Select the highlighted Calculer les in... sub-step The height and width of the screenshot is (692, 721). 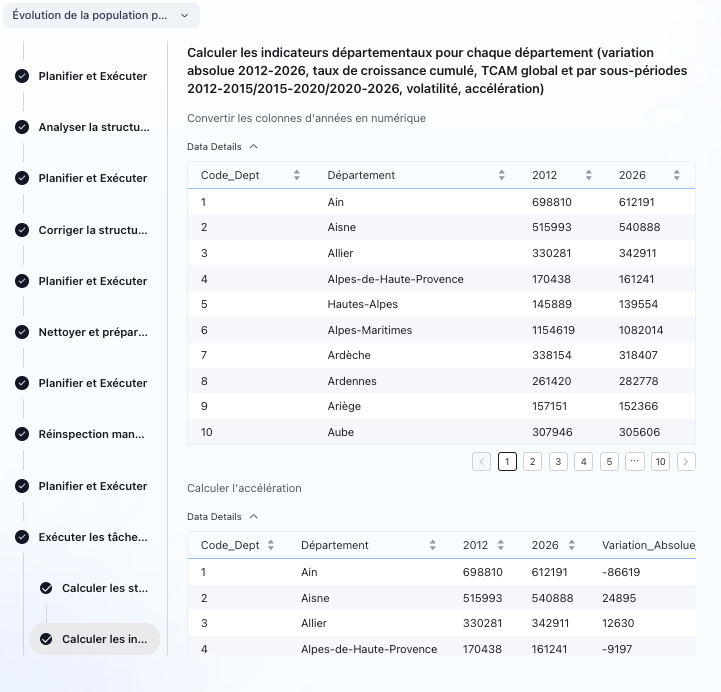105,639
